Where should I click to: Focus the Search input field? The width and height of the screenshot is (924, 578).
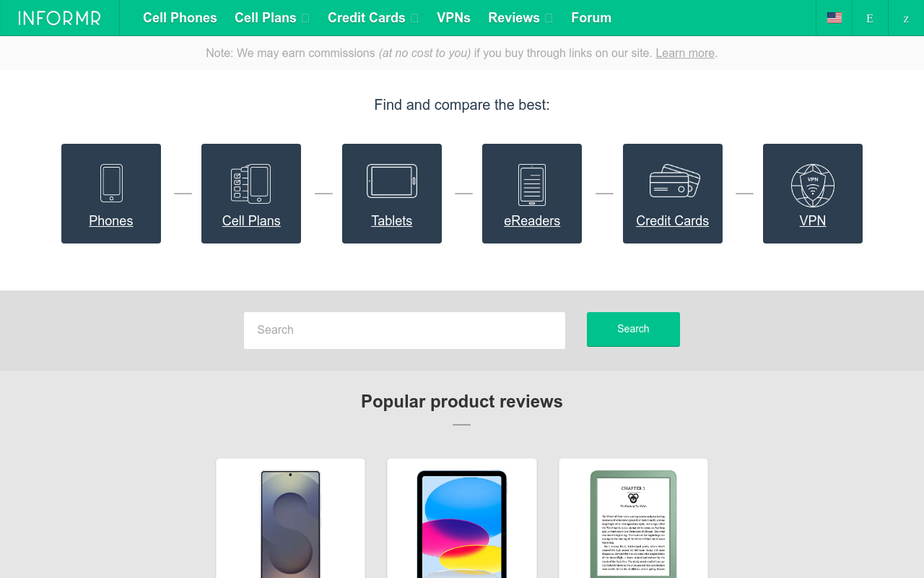404,330
